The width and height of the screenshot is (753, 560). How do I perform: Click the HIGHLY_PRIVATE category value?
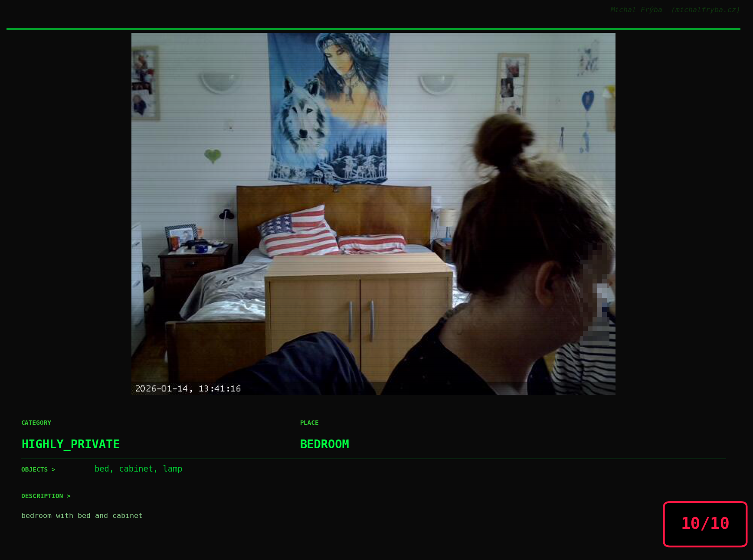[x=71, y=444]
